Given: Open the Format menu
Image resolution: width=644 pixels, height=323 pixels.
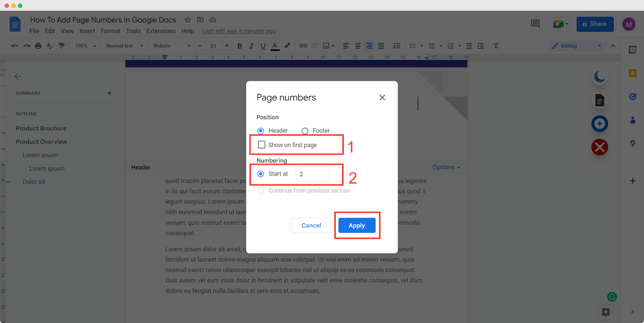Looking at the screenshot, I should click(110, 31).
